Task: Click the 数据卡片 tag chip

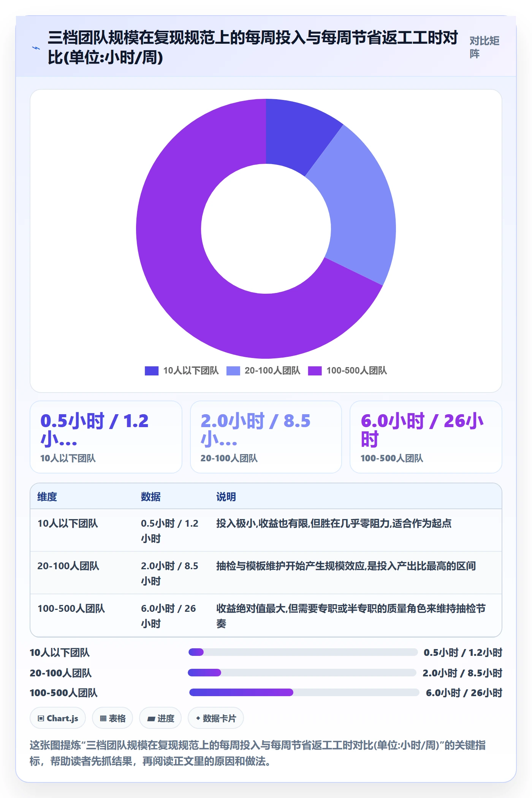Action: tap(216, 718)
